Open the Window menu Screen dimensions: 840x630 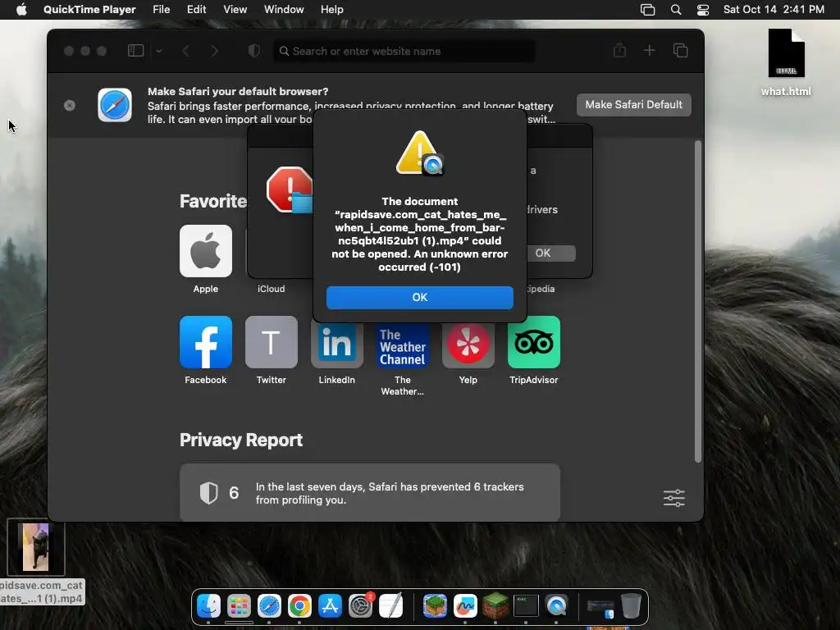(283, 10)
